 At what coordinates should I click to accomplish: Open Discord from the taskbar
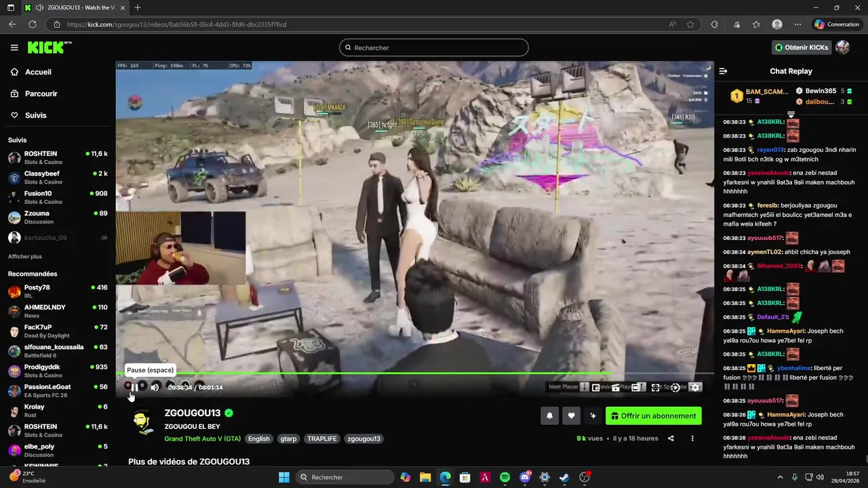(525, 477)
